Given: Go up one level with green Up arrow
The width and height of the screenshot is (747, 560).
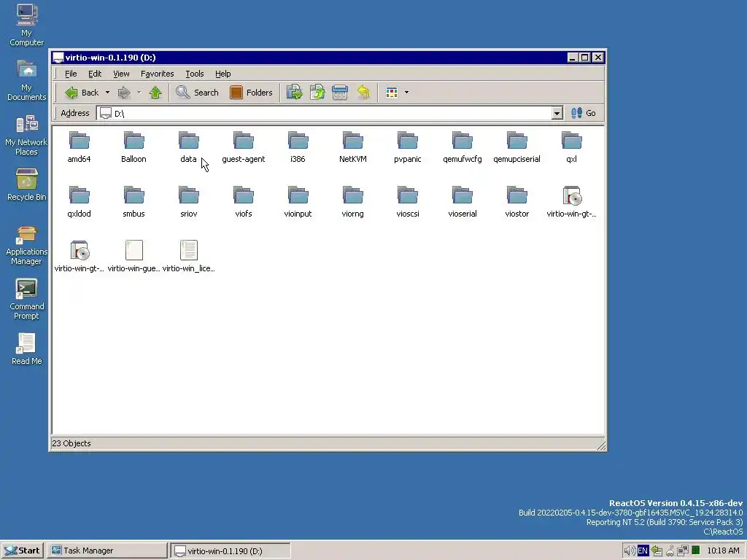Looking at the screenshot, I should [x=155, y=93].
